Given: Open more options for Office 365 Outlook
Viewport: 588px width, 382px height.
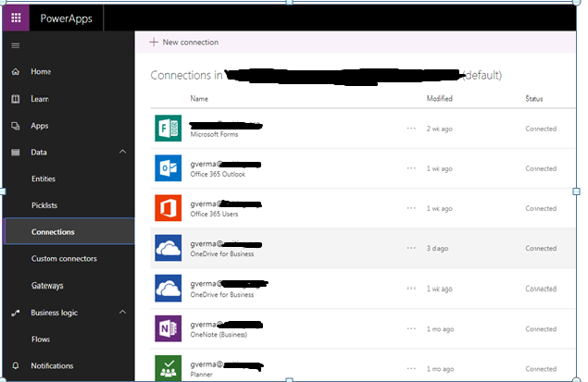Looking at the screenshot, I should [x=411, y=168].
